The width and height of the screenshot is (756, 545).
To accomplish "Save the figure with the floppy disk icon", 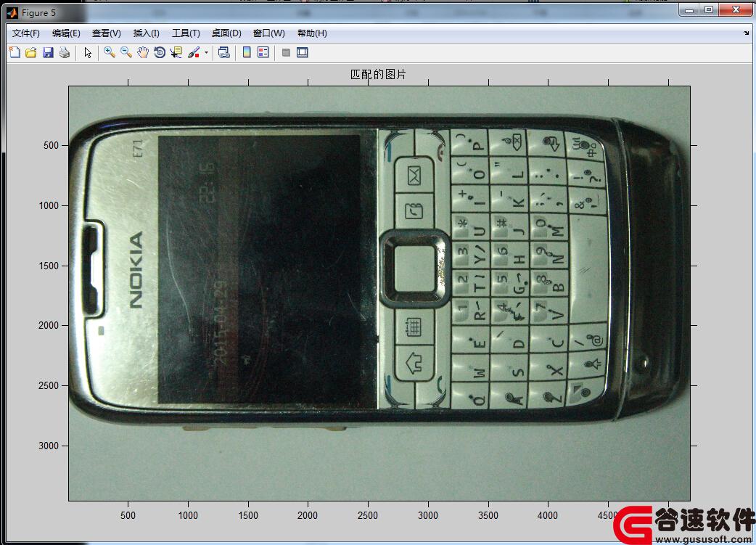I will point(48,52).
